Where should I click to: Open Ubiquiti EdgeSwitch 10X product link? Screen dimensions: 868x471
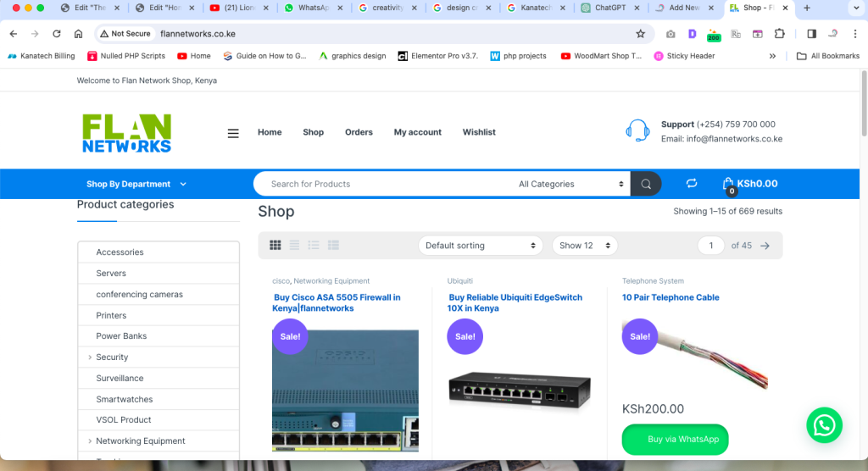pos(515,302)
